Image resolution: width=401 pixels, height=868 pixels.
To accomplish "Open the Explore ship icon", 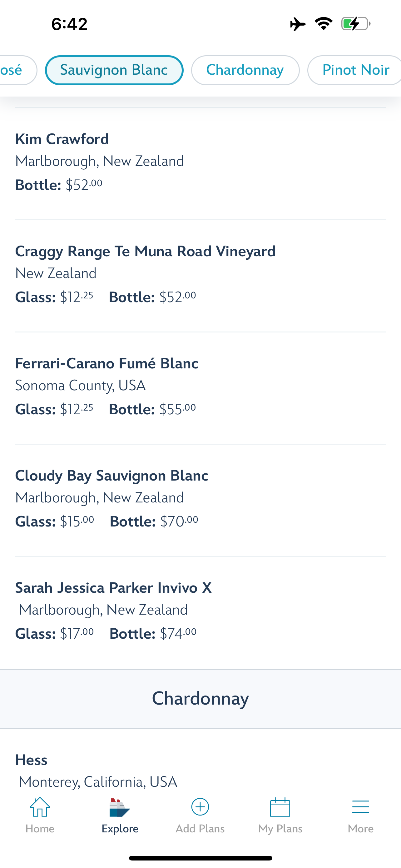I will point(120,808).
